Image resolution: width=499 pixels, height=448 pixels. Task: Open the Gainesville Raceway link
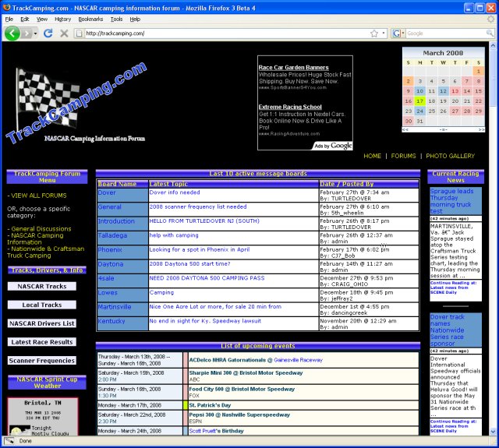(x=298, y=360)
